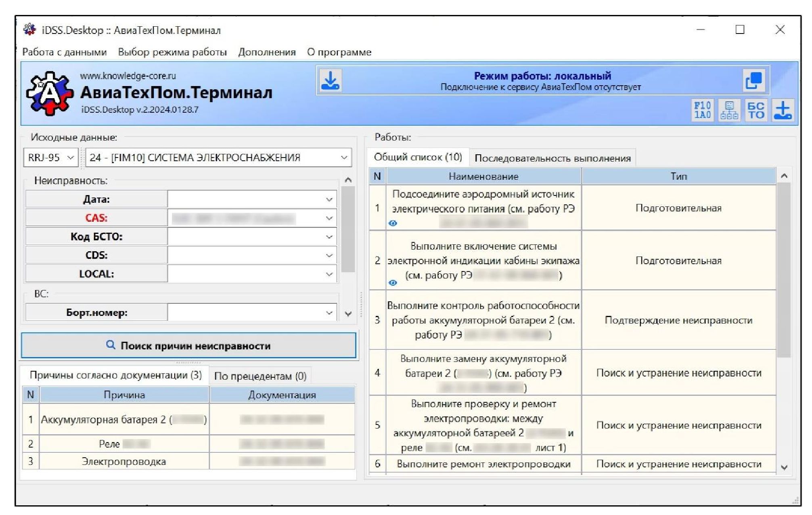
Task: Open the hierarchy tree diagram icon
Action: pos(729,110)
